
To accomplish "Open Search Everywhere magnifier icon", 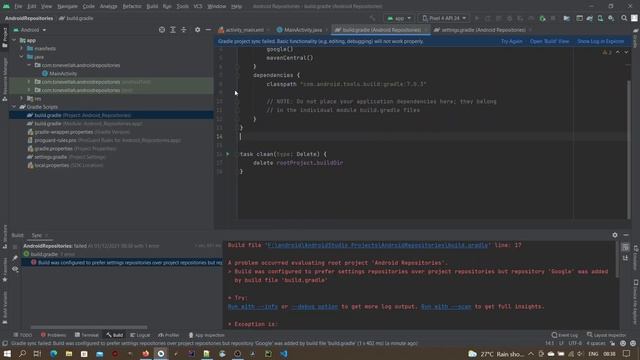I will point(624,18).
